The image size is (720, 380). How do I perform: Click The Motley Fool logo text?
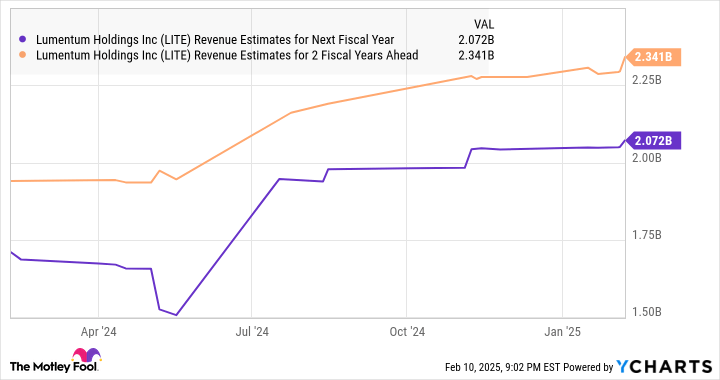pos(54,366)
